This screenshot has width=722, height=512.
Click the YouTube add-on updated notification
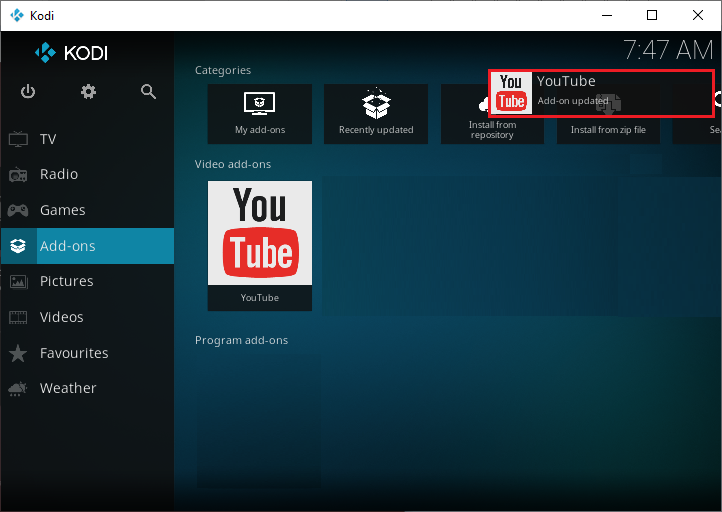pyautogui.click(x=601, y=93)
